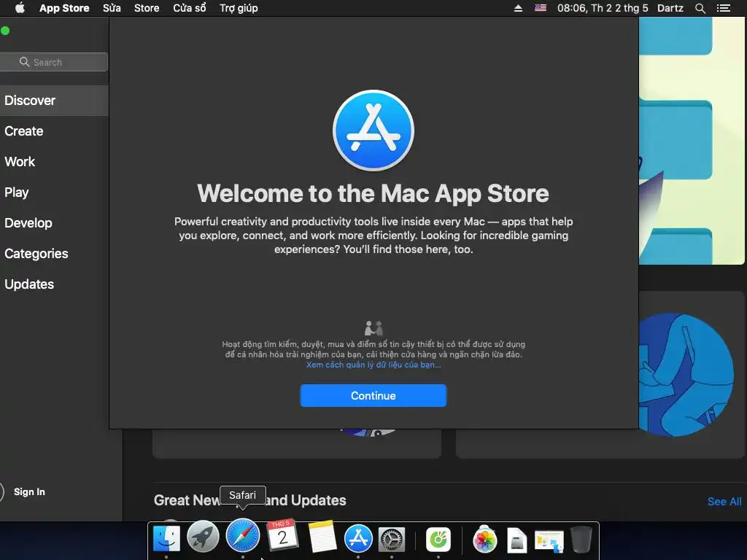The width and height of the screenshot is (747, 560).
Task: Click the App Store icon in Dock
Action: pyautogui.click(x=358, y=538)
